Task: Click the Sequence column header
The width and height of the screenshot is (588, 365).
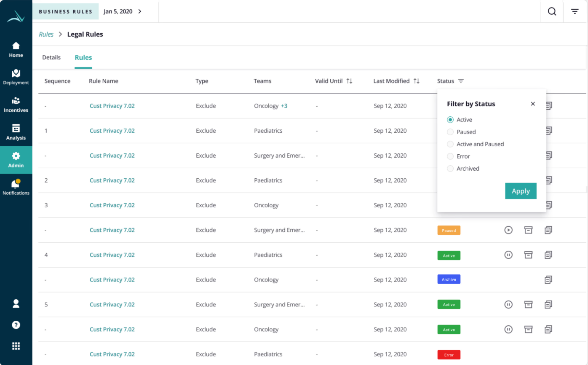Action: pyautogui.click(x=57, y=81)
